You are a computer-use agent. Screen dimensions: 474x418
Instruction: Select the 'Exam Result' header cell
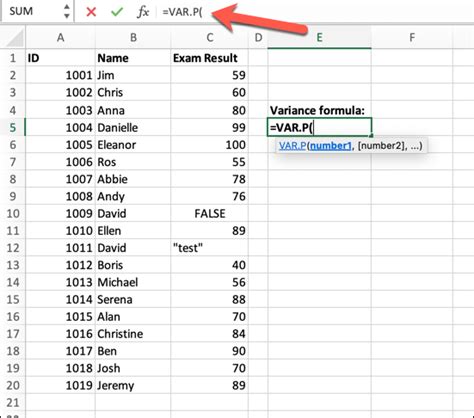pos(210,58)
